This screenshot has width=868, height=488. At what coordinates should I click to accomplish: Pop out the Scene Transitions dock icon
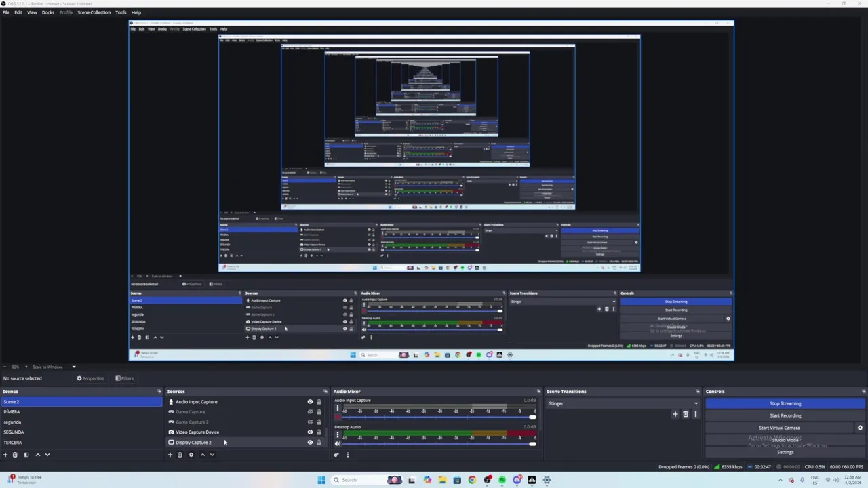point(698,392)
